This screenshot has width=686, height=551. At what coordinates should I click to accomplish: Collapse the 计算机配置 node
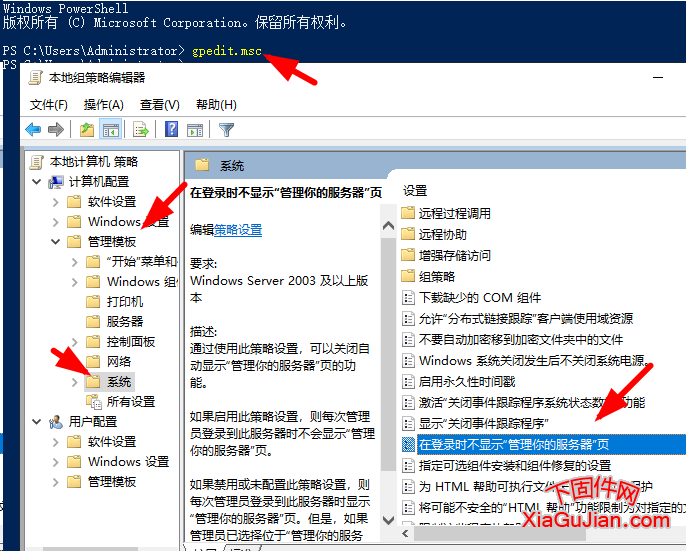click(x=37, y=182)
